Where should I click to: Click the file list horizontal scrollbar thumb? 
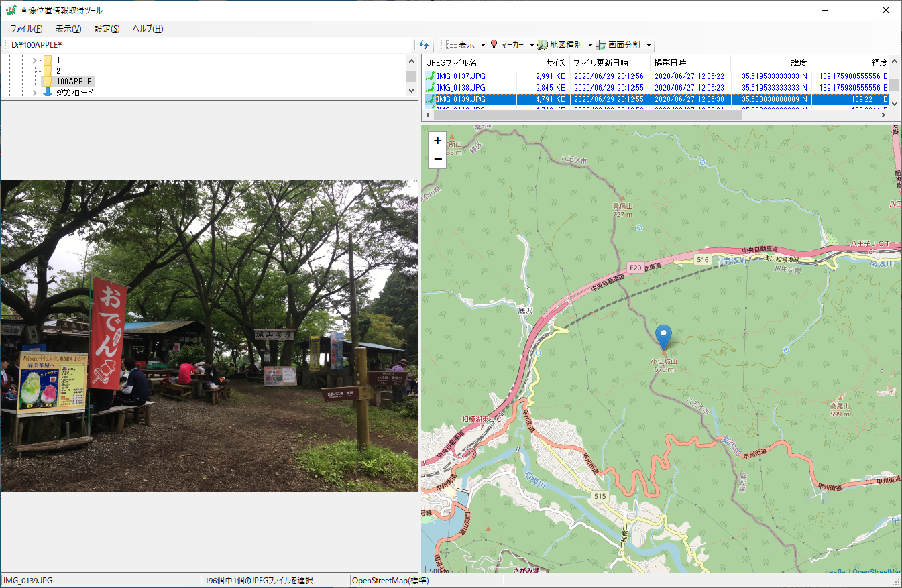pyautogui.click(x=588, y=115)
